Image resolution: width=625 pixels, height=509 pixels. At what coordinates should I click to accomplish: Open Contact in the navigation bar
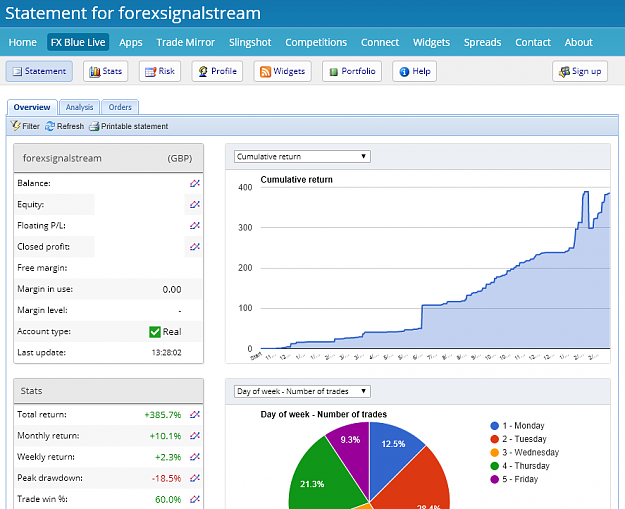(533, 42)
